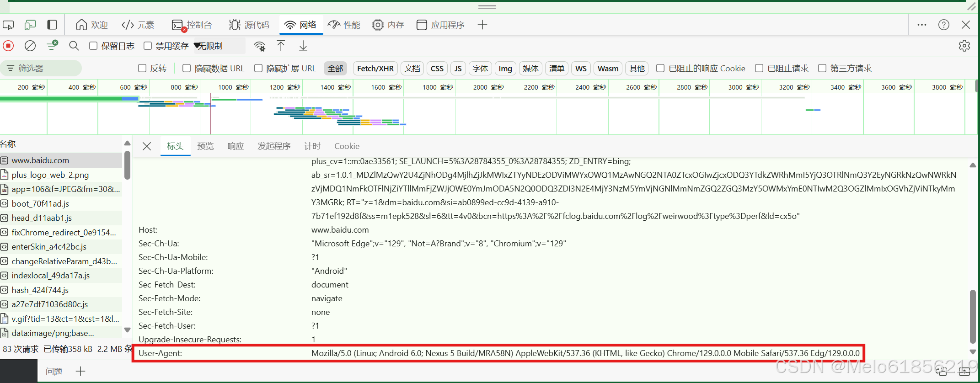980x383 pixels.
Task: Filter requests by WS
Action: click(x=581, y=68)
